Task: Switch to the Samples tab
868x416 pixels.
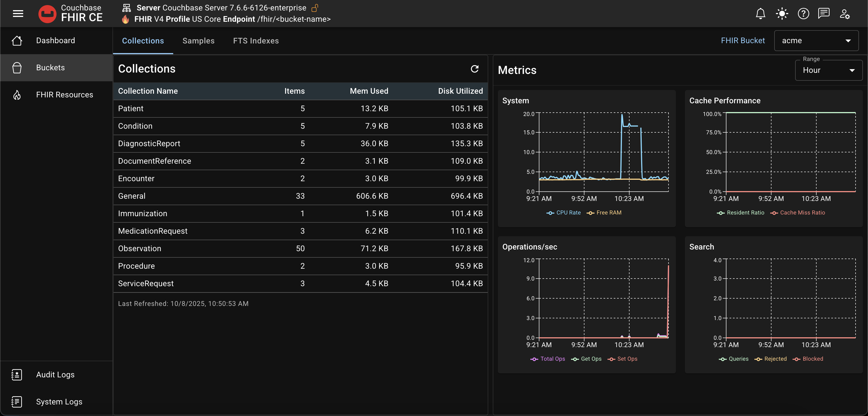Action: click(x=198, y=41)
